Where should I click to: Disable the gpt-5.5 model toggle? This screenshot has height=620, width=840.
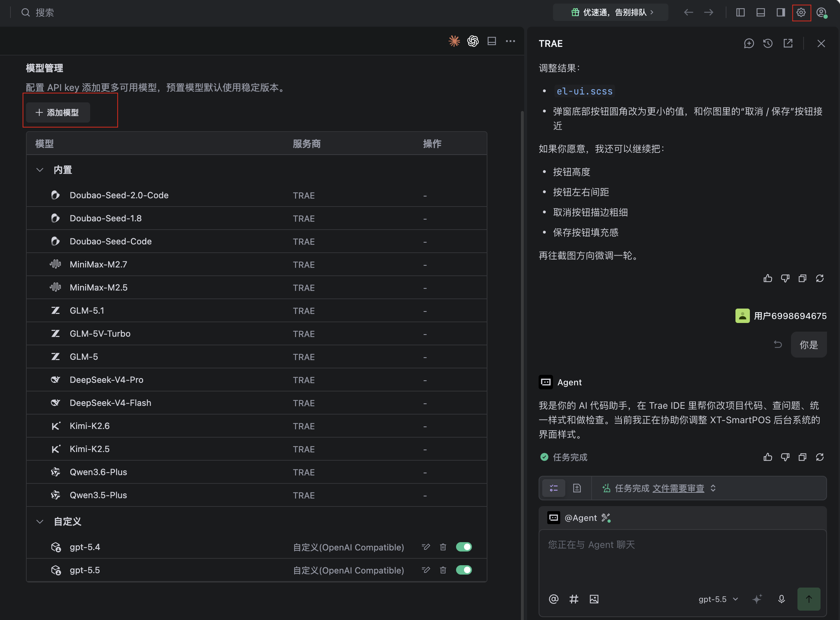pos(464,570)
